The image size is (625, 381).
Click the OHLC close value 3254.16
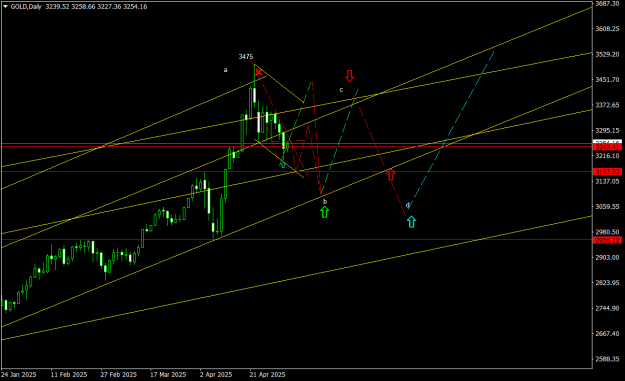[136, 6]
